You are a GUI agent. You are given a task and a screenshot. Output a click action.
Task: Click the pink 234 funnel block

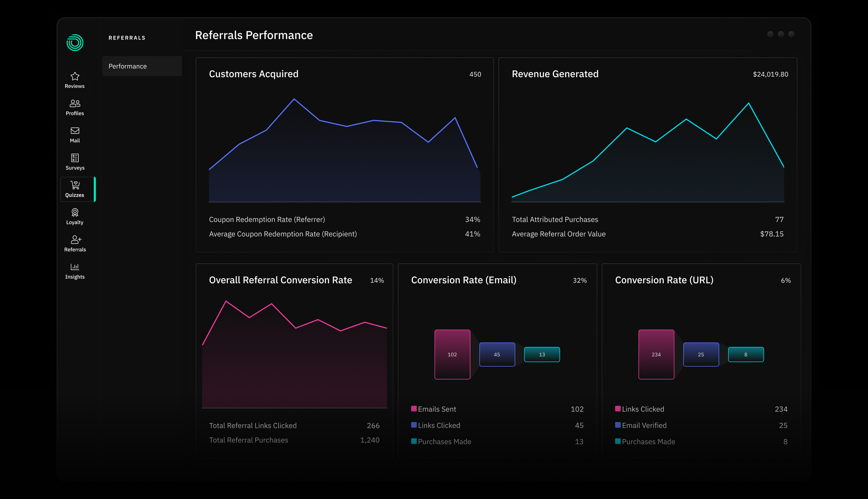click(656, 354)
